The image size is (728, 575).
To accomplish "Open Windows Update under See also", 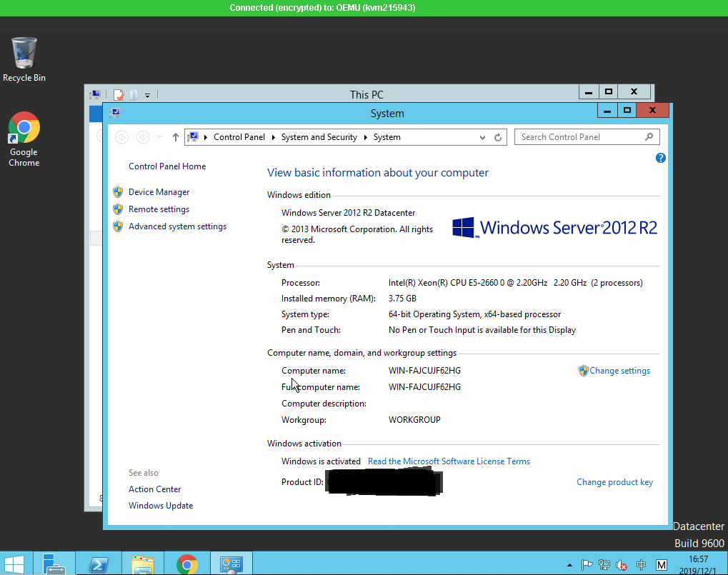I will click(x=161, y=506).
